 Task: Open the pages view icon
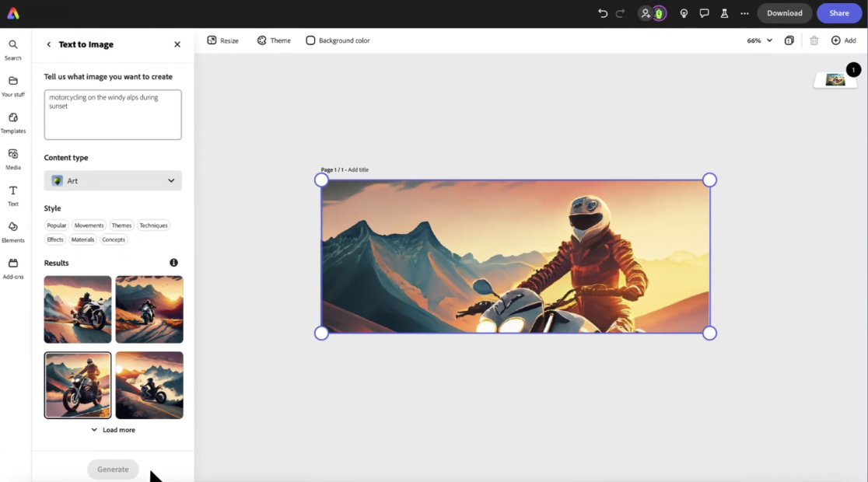(x=789, y=40)
